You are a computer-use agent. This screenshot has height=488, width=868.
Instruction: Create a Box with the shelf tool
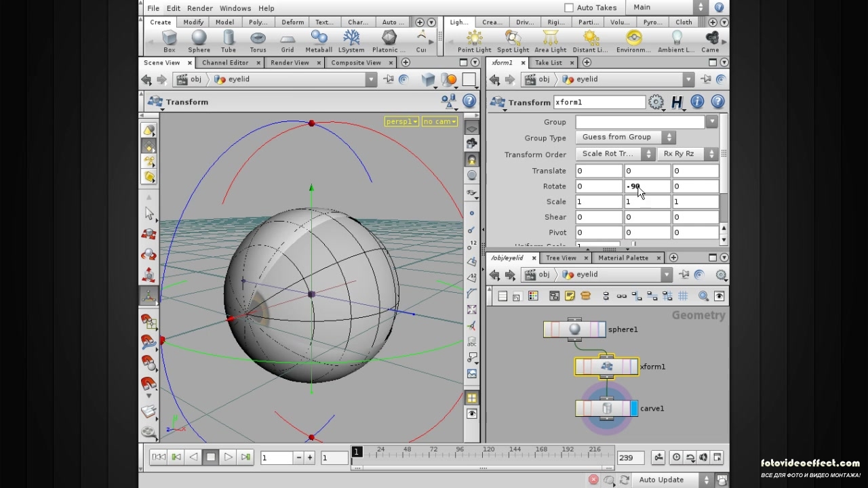click(170, 41)
